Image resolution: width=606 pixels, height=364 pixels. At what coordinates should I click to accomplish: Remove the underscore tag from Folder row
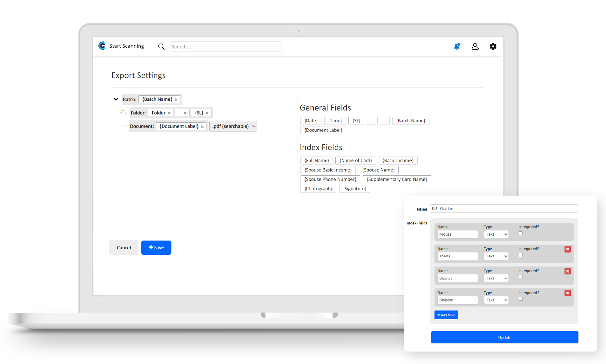point(185,113)
